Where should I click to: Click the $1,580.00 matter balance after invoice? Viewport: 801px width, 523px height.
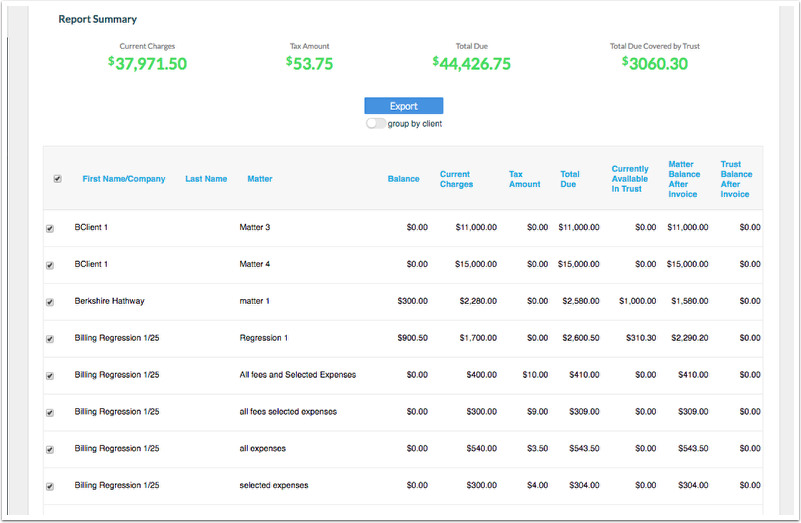[690, 301]
